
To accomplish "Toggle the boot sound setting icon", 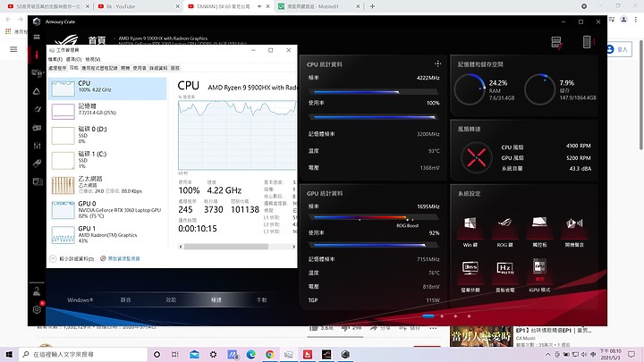I will (x=574, y=223).
